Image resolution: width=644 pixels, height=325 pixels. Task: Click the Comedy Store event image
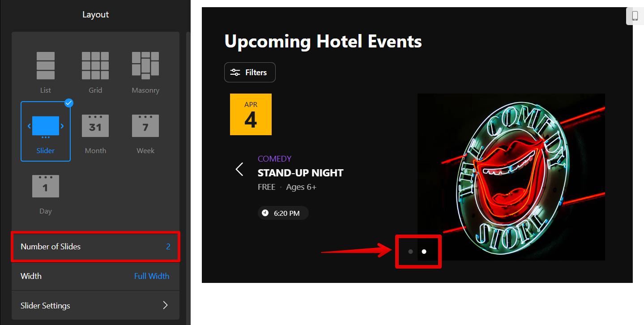click(511, 177)
